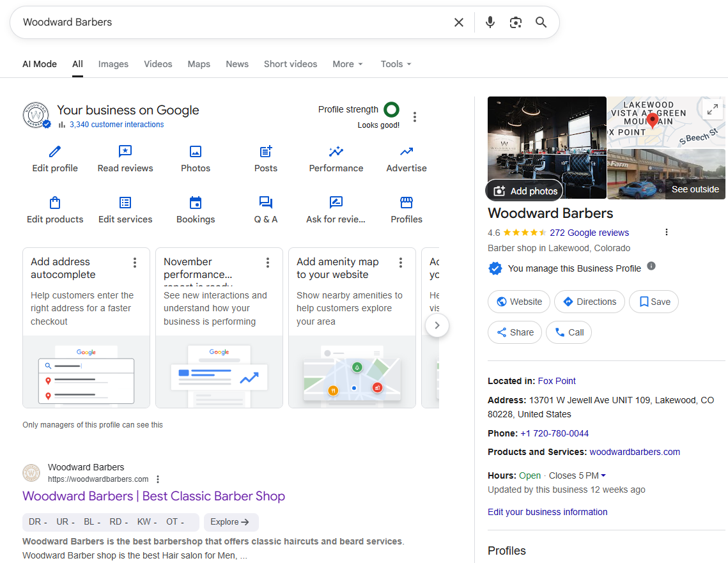Click the See outside street view thumbnail
This screenshot has width=728, height=563.
[666, 174]
